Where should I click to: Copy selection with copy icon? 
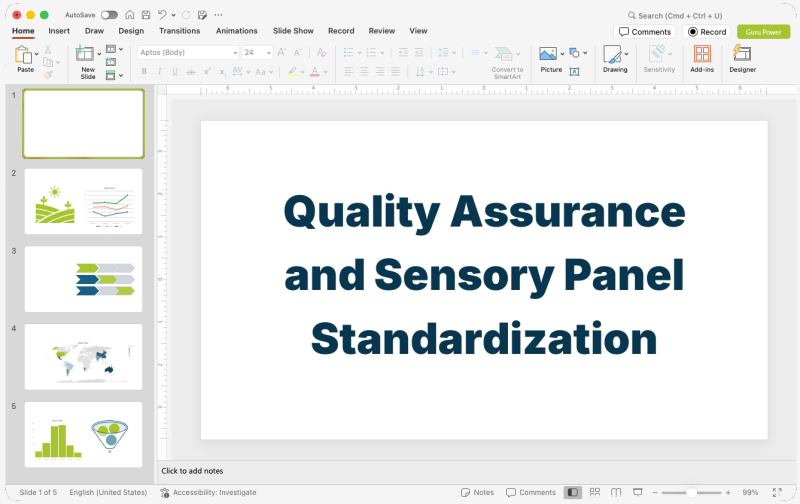[48, 62]
